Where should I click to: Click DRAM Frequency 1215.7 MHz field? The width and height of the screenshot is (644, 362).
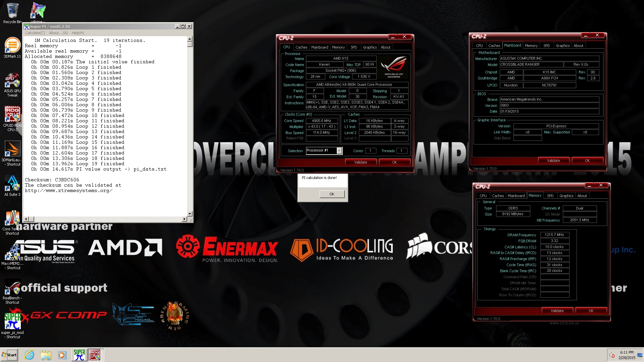(x=554, y=235)
